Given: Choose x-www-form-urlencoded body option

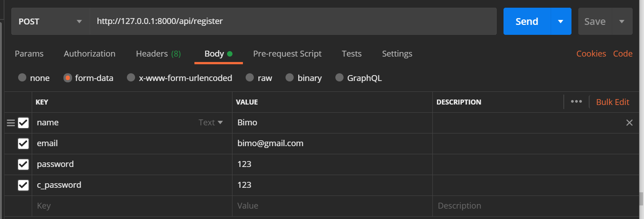Looking at the screenshot, I should point(131,78).
